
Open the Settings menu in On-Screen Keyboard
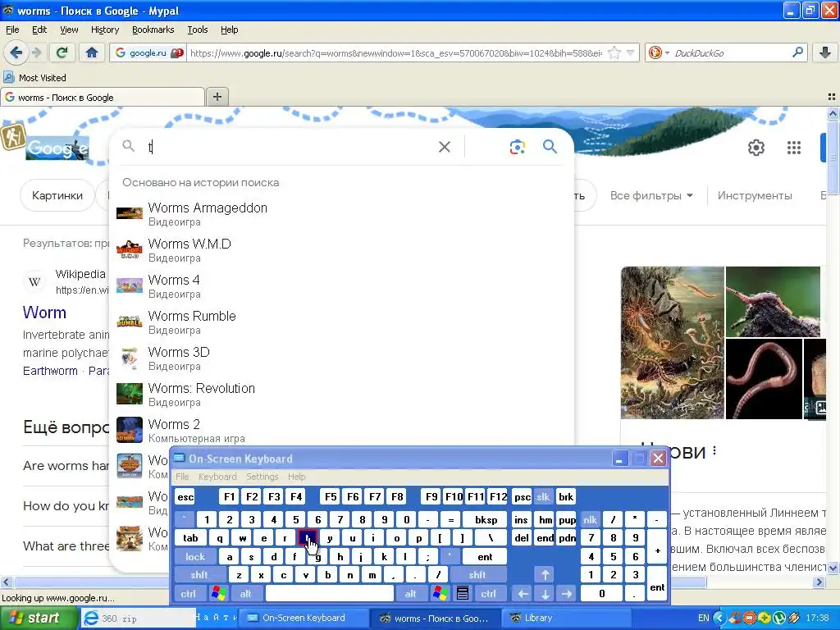click(262, 477)
